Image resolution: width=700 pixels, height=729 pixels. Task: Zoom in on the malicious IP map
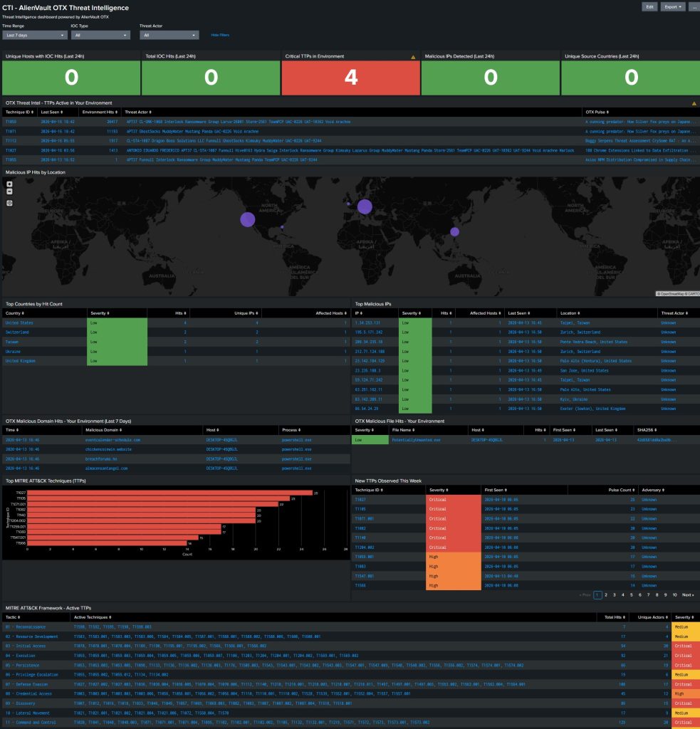click(x=9, y=184)
